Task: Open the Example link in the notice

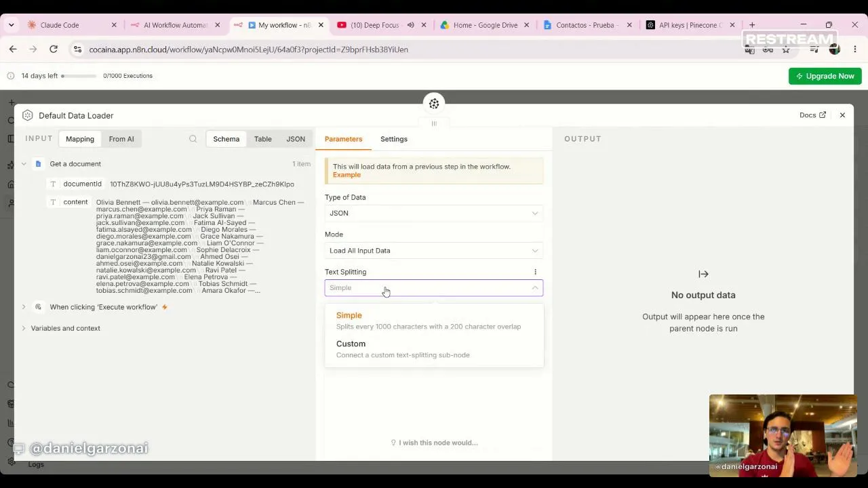Action: click(347, 175)
